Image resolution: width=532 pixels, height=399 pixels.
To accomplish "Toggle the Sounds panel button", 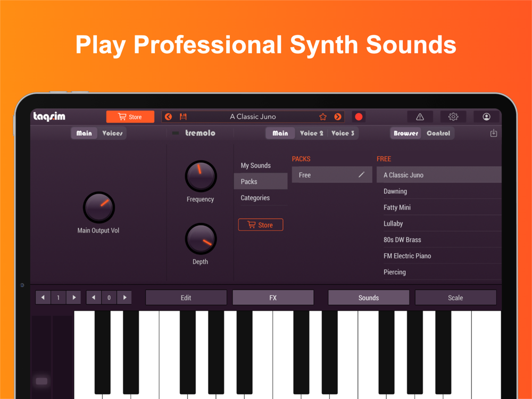I will (x=369, y=297).
